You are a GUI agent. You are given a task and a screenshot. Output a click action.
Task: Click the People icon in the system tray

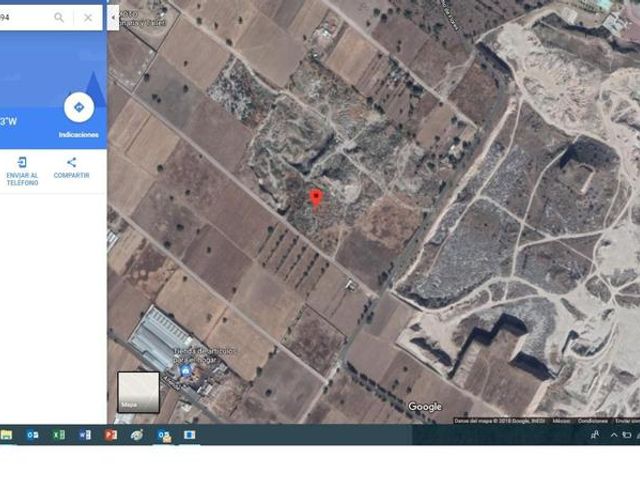[595, 435]
